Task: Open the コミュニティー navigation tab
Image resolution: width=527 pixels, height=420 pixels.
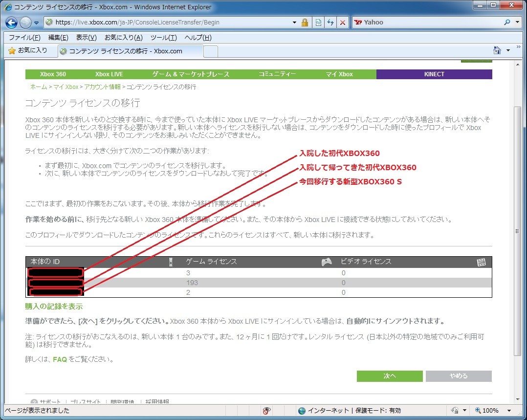Action: tap(277, 74)
